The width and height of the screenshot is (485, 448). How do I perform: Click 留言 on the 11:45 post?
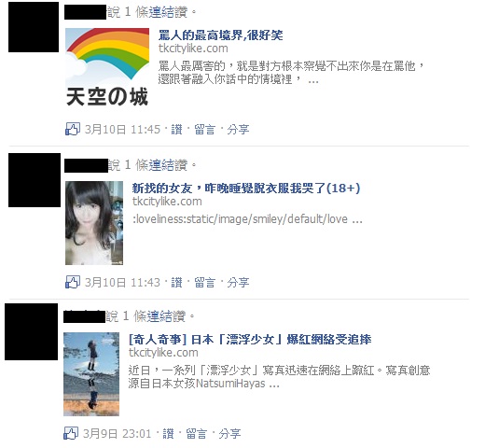coord(204,130)
